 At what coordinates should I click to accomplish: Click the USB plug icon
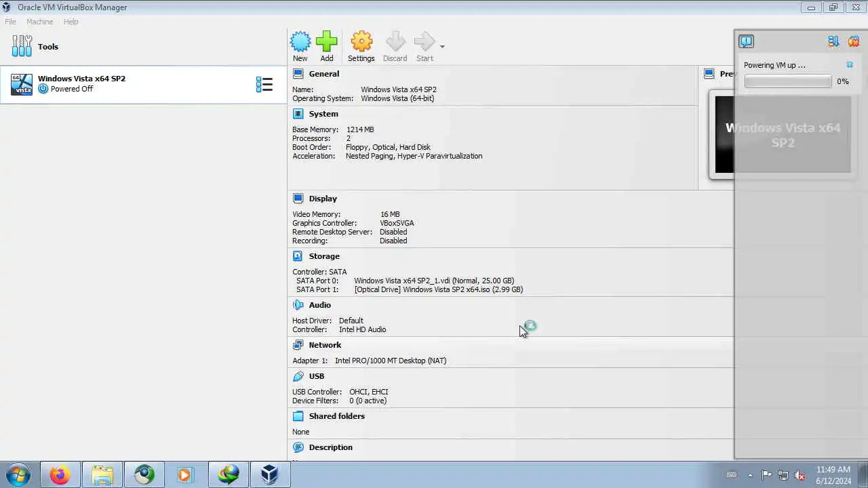click(x=298, y=376)
